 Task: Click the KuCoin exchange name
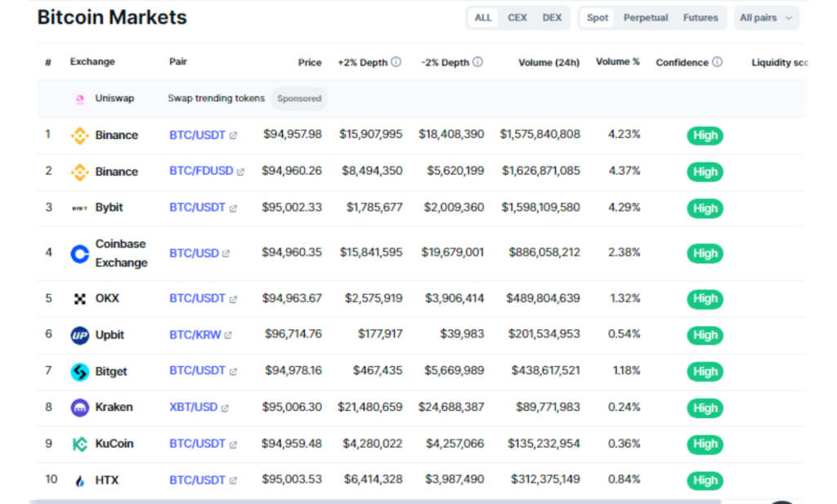click(114, 444)
